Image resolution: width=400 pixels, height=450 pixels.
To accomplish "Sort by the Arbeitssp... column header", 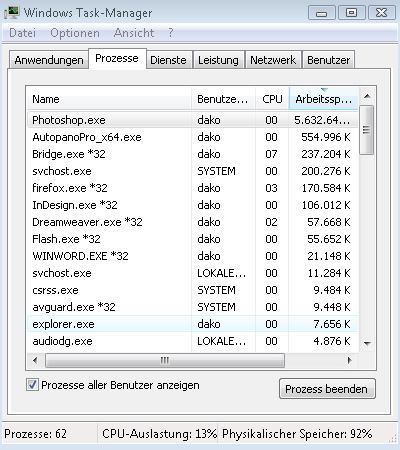I will [323, 99].
